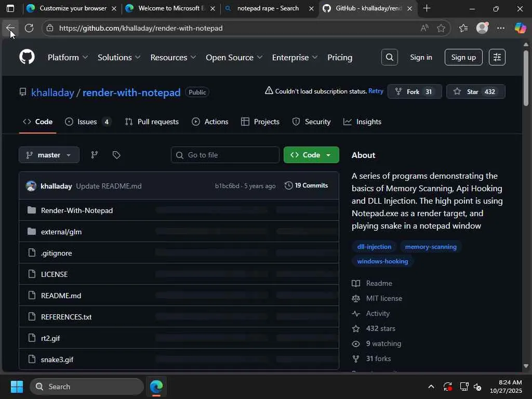Switch to the Insights tab
The image size is (532, 399).
362,122
